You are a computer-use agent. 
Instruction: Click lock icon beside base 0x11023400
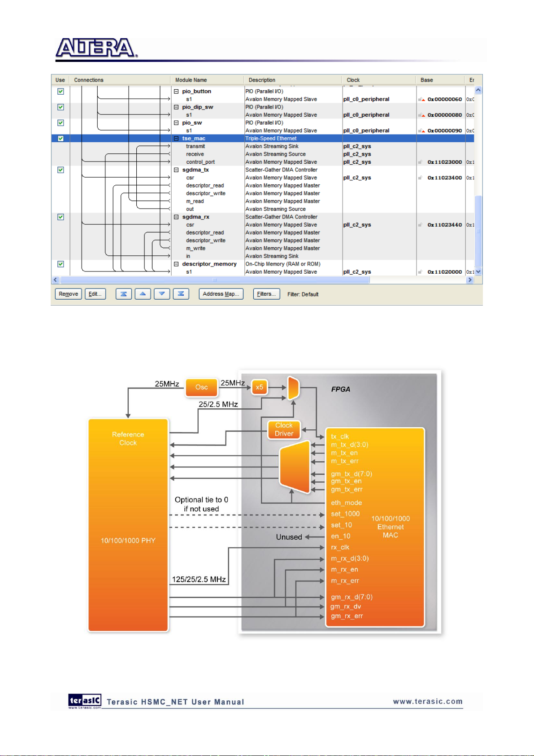[421, 178]
